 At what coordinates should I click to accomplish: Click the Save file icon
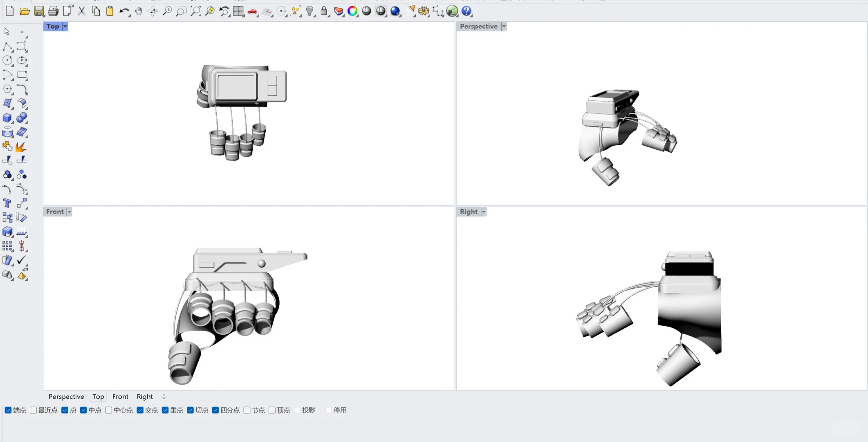[x=39, y=11]
